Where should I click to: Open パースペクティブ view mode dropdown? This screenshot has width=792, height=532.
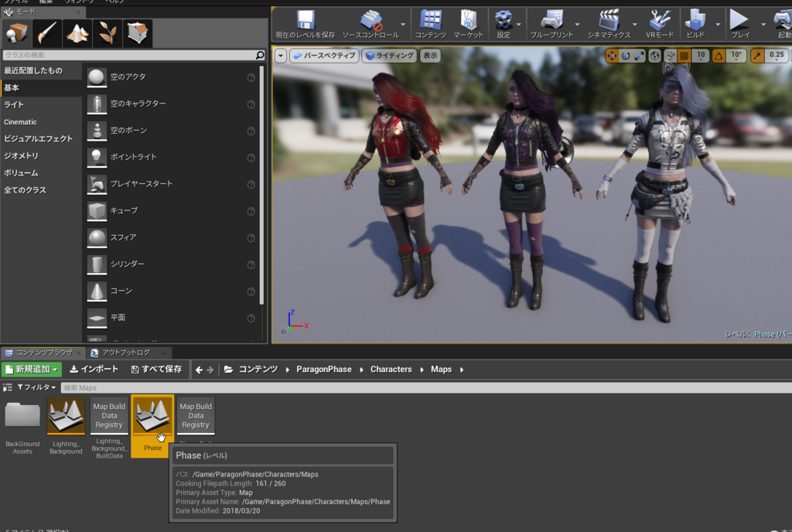(324, 56)
